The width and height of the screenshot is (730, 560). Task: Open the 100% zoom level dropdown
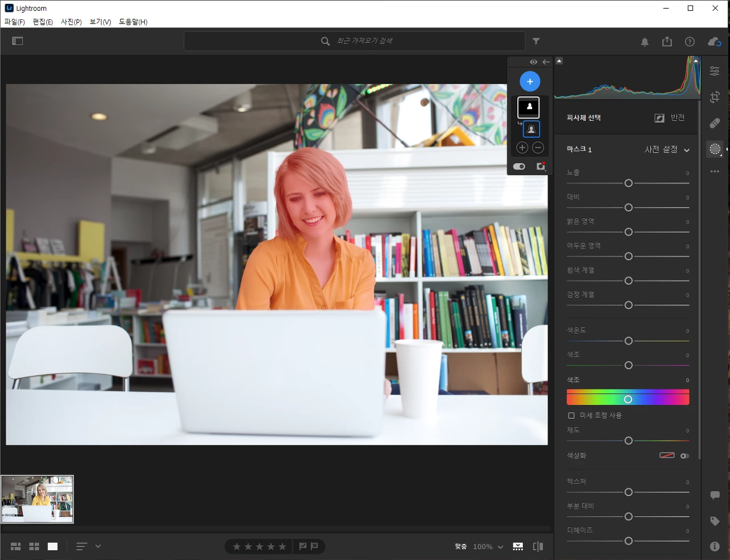pyautogui.click(x=488, y=546)
